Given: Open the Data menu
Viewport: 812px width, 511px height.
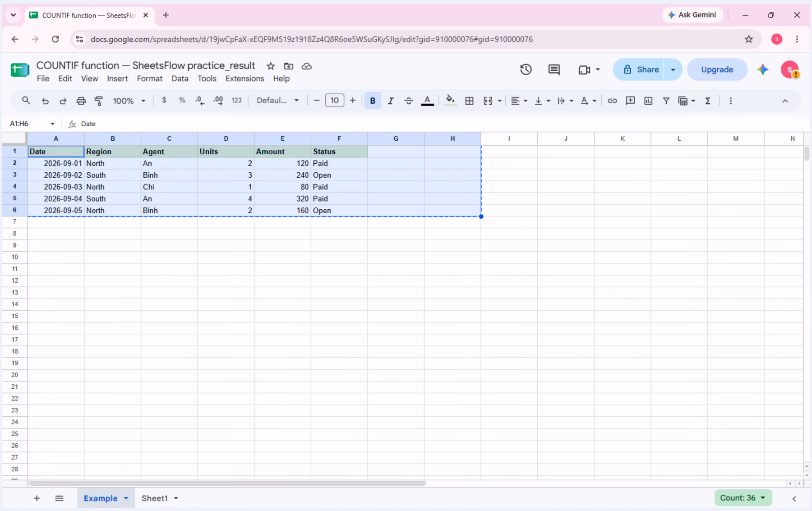Looking at the screenshot, I should pyautogui.click(x=180, y=78).
